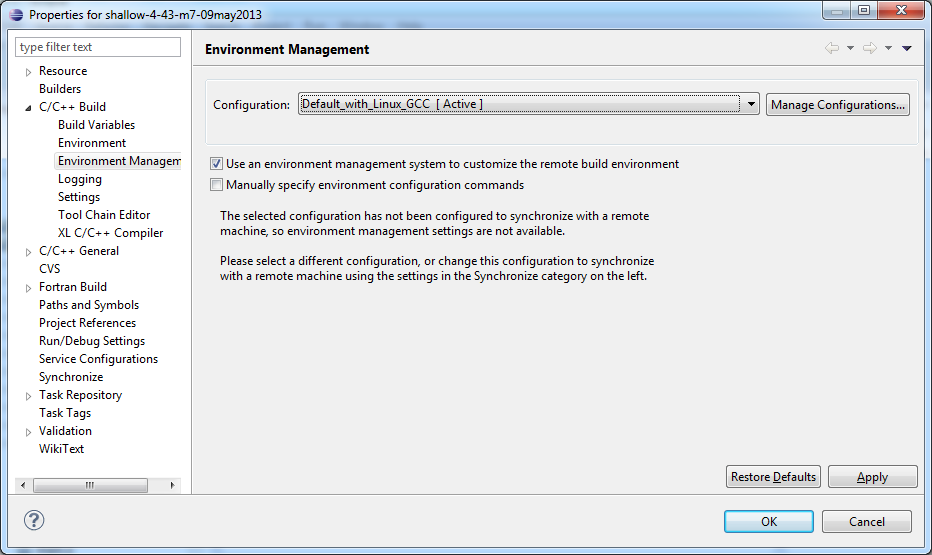The width and height of the screenshot is (932, 555).
Task: Click the Restore Defaults button
Action: (773, 477)
